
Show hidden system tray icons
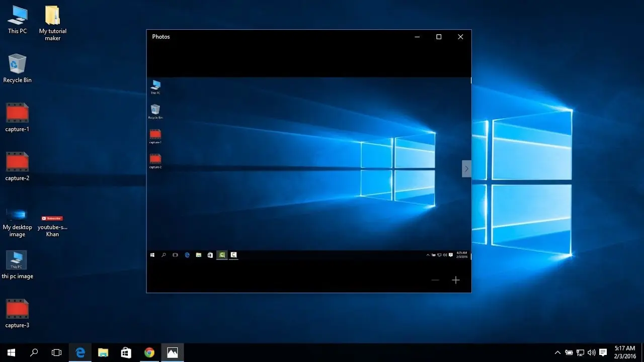pyautogui.click(x=557, y=352)
